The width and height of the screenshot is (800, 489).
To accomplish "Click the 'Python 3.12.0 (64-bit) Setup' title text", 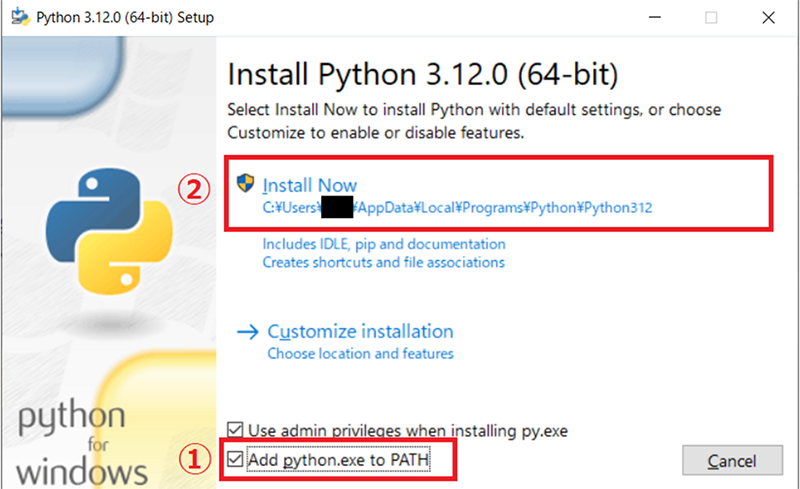I will [x=125, y=17].
